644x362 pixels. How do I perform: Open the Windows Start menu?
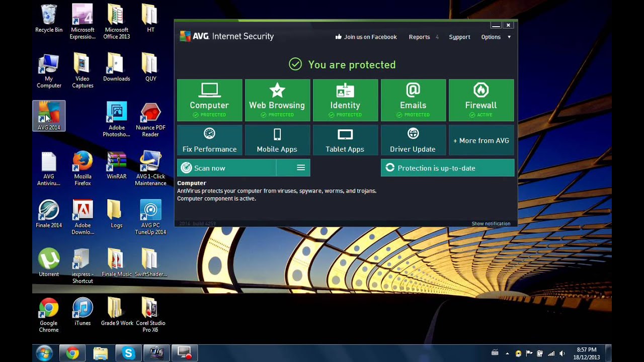[x=44, y=353]
